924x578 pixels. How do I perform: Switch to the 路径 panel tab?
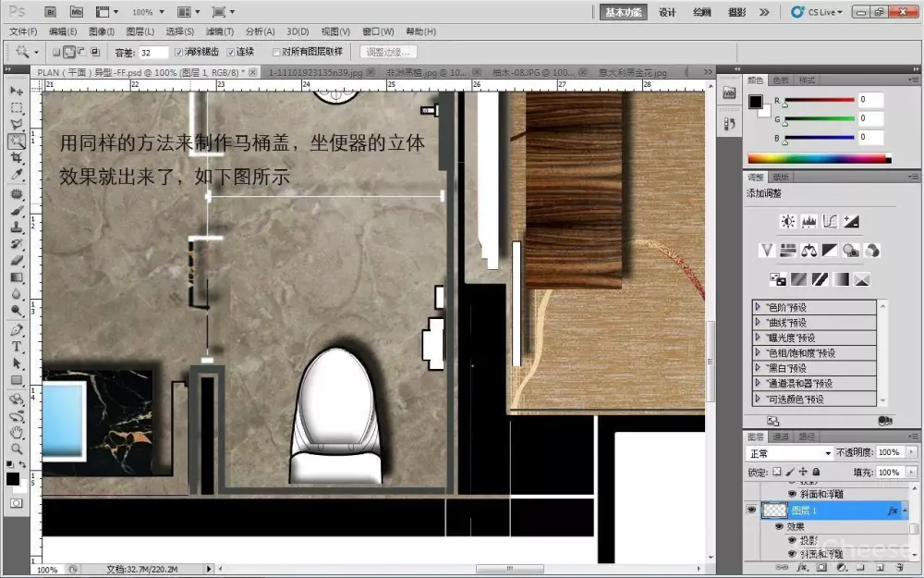[807, 436]
